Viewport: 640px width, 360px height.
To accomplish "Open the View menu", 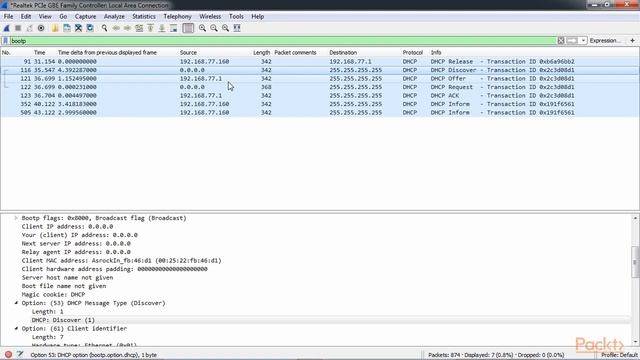I will 45,17.
